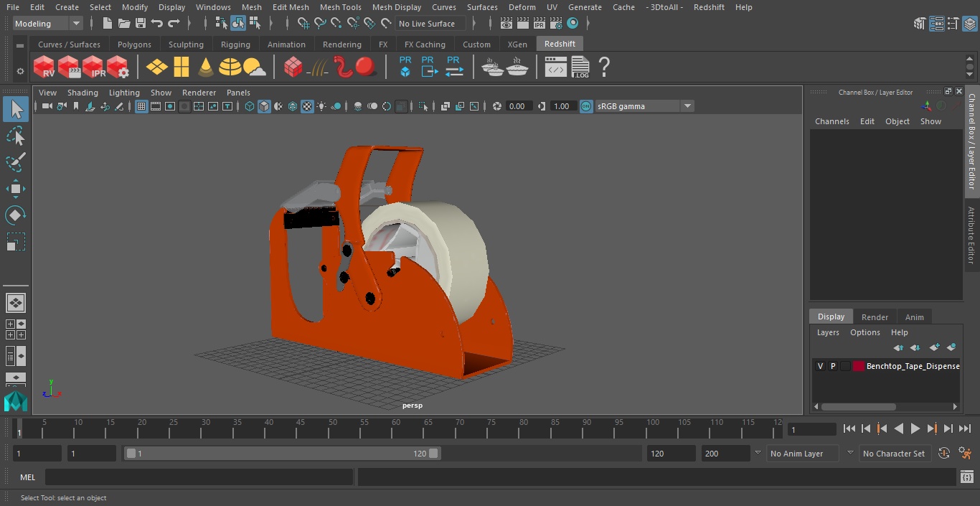
Task: Click the MEL command input field
Action: click(199, 477)
